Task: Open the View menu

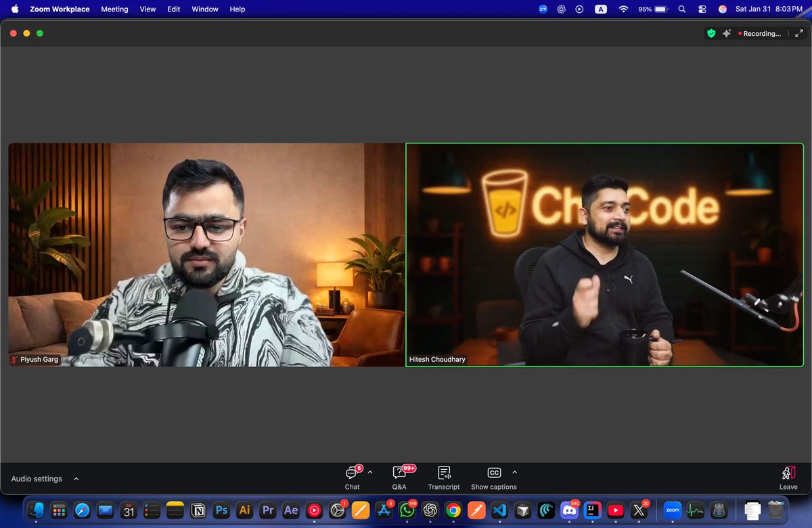Action: [148, 9]
